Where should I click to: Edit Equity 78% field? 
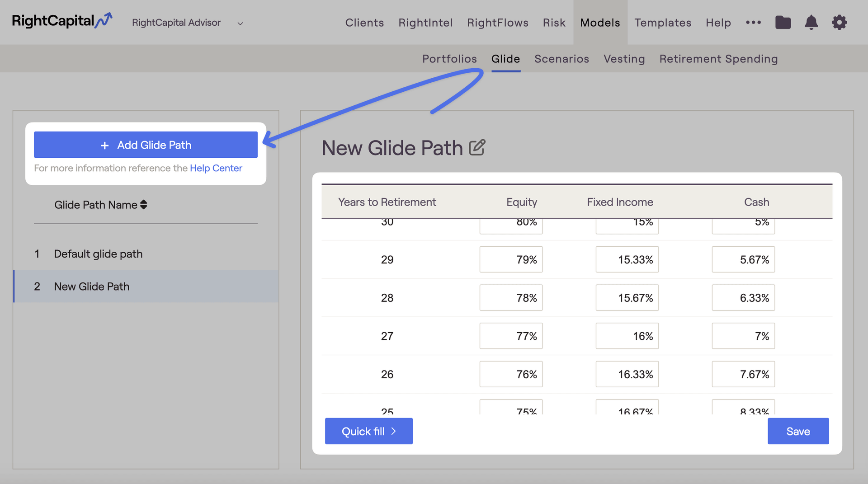pyautogui.click(x=511, y=298)
